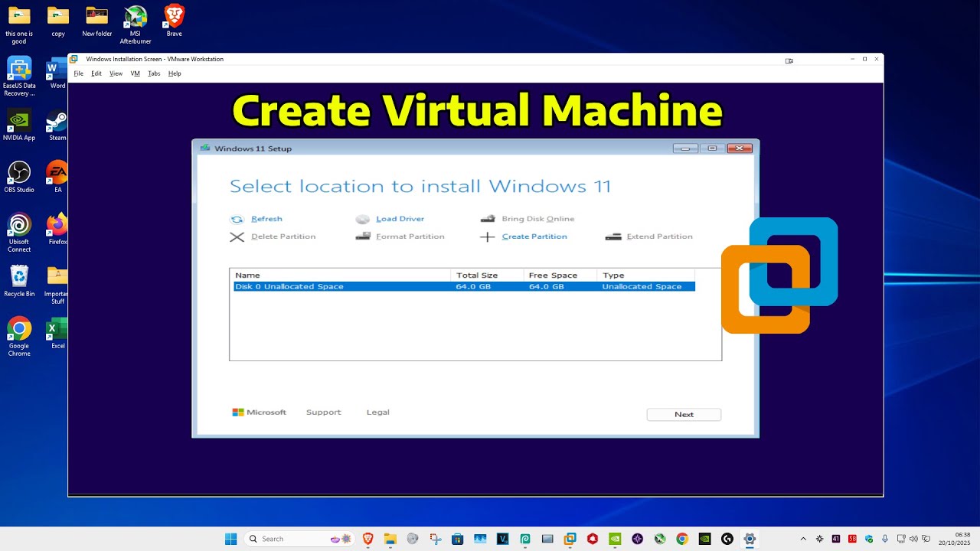Open the 'New folder' desktop icon
Image resolution: width=980 pixels, height=551 pixels.
click(x=97, y=21)
